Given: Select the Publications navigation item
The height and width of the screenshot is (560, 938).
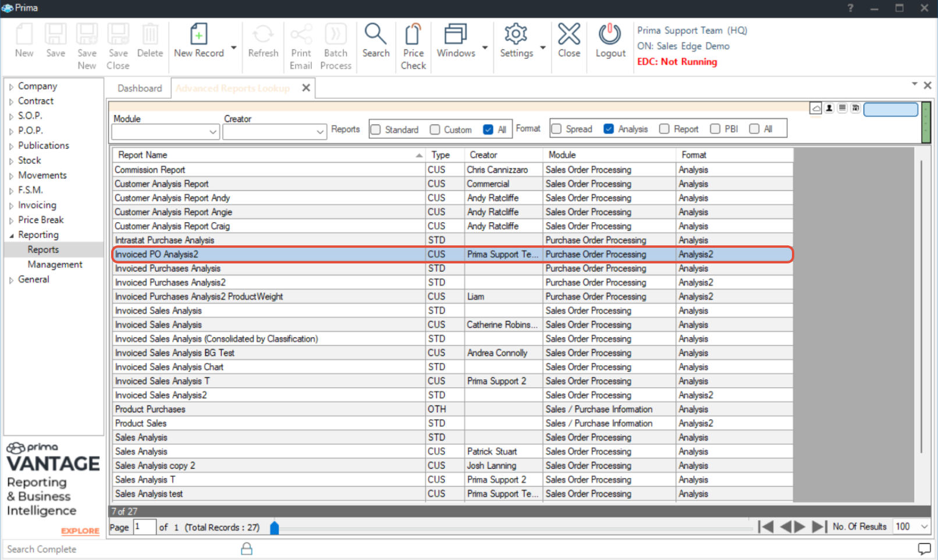Looking at the screenshot, I should (43, 145).
